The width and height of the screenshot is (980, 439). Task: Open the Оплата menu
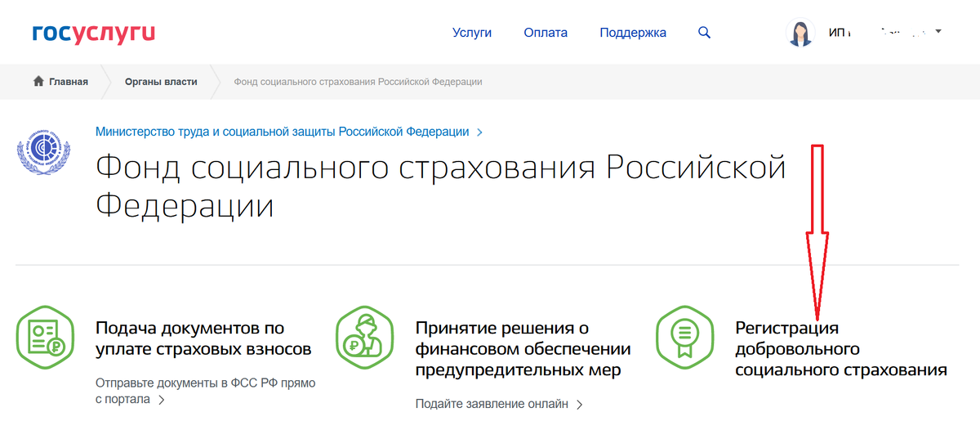pyautogui.click(x=546, y=33)
